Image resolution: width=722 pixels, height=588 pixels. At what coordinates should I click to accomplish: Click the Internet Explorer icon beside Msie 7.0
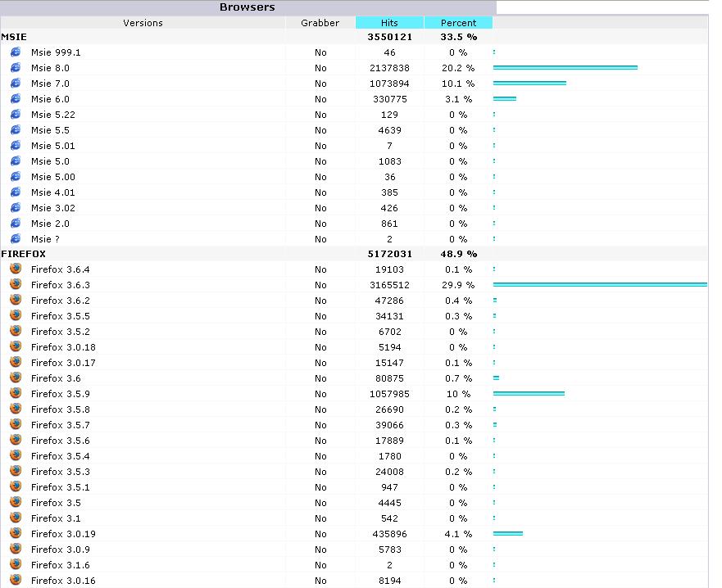(x=16, y=84)
